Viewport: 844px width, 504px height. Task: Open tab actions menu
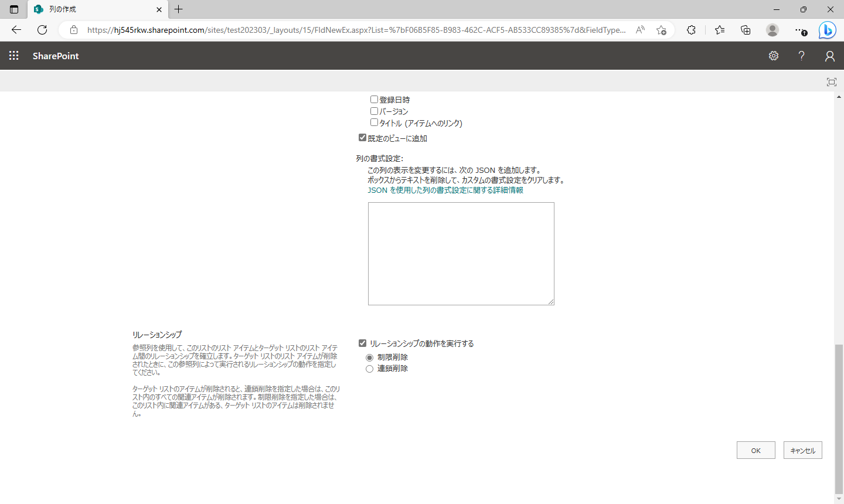pos(14,9)
